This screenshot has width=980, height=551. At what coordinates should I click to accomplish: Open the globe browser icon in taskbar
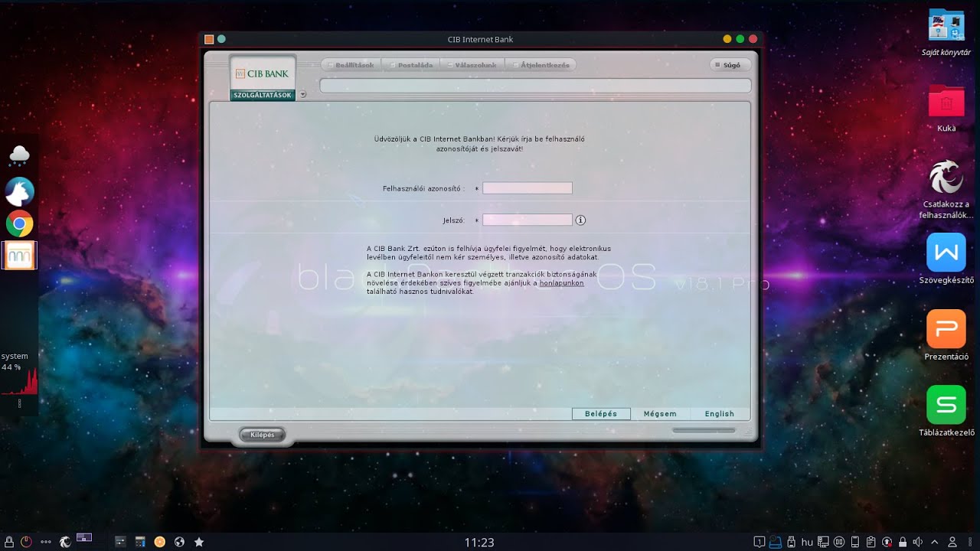tap(180, 542)
